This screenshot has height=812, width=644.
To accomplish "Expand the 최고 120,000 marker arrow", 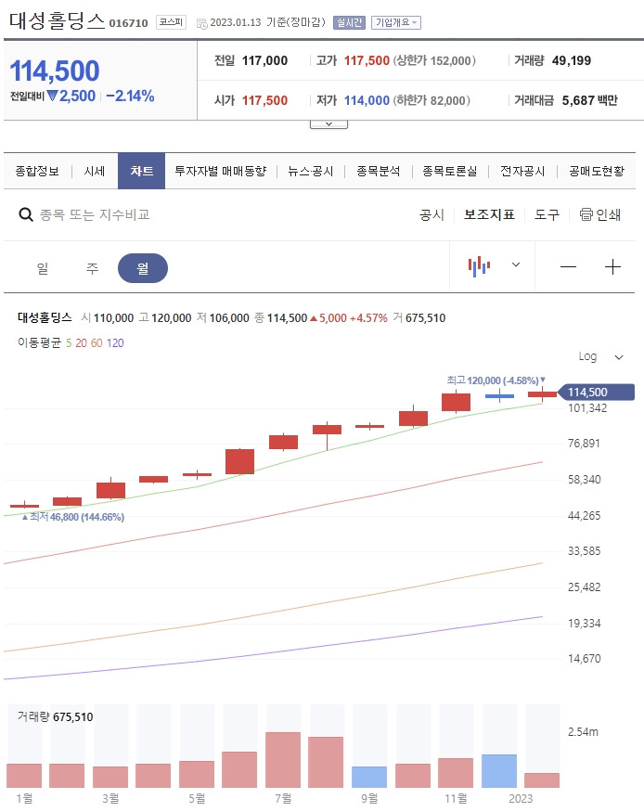I will point(543,380).
